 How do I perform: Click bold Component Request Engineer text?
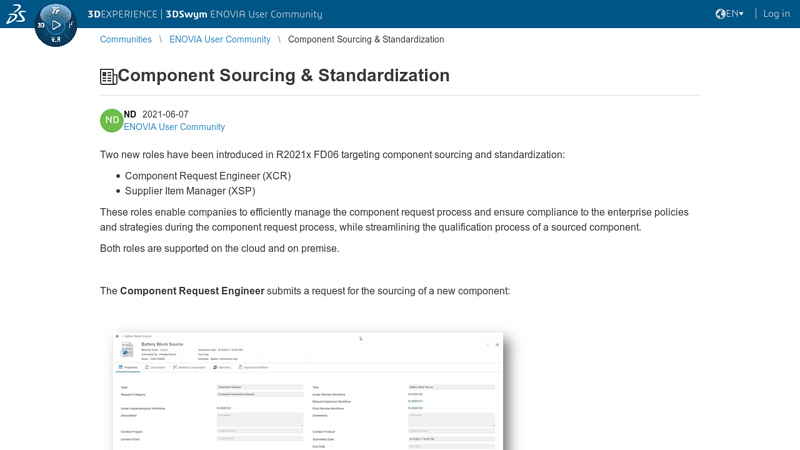[x=192, y=291]
